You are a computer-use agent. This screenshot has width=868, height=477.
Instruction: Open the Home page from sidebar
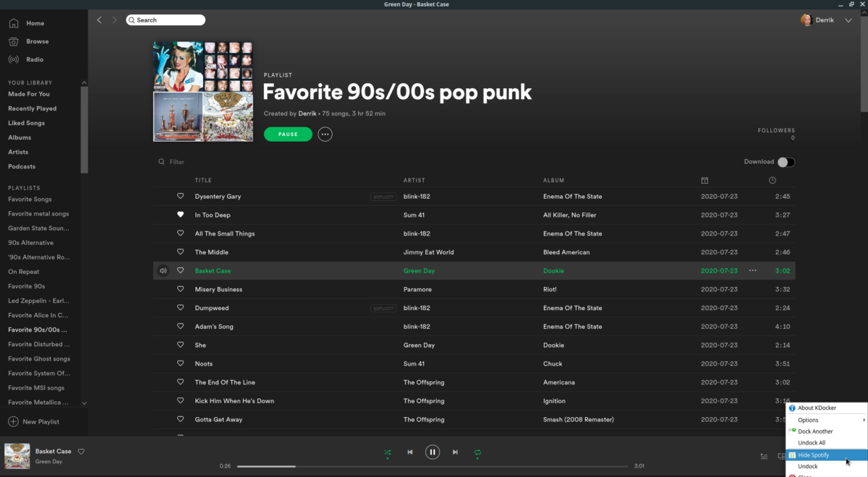[x=26, y=23]
